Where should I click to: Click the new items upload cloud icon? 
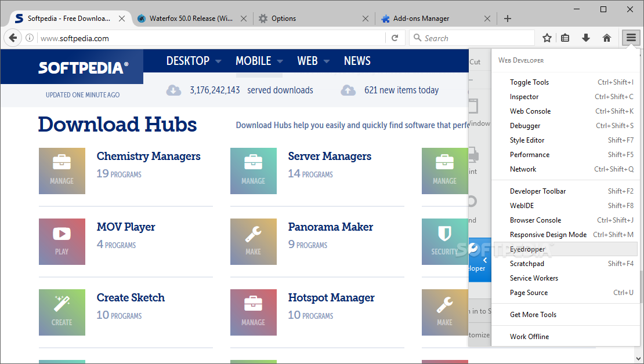click(348, 90)
